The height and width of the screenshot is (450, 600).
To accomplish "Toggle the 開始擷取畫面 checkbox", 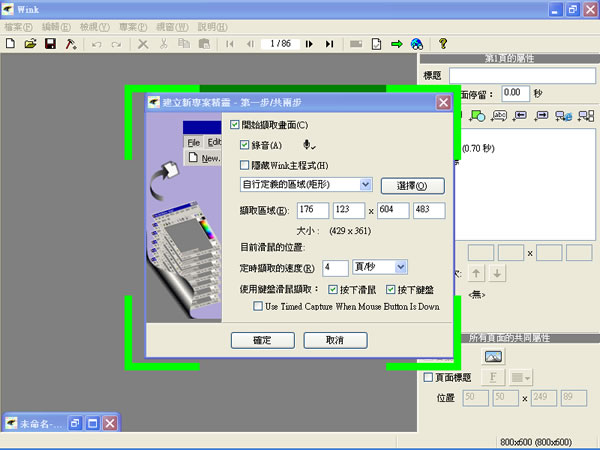I will (x=235, y=125).
